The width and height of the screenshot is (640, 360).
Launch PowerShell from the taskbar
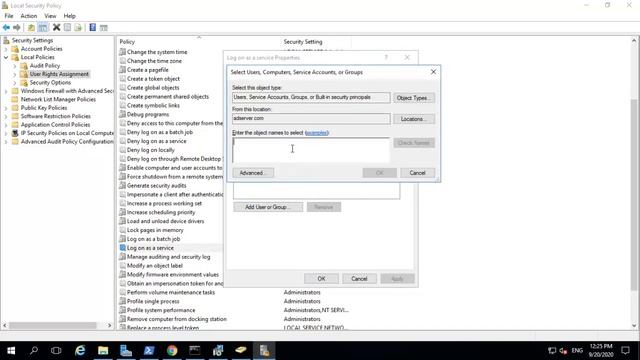click(x=149, y=350)
